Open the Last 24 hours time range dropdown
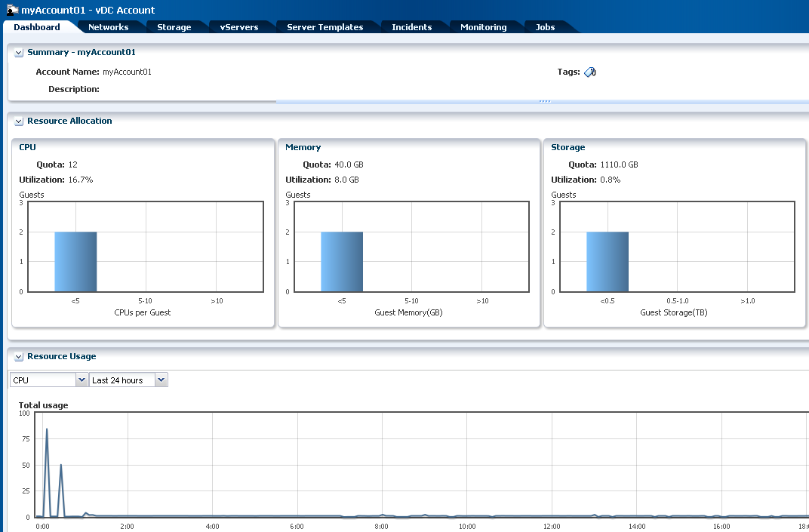This screenshot has width=809, height=532. coord(161,380)
